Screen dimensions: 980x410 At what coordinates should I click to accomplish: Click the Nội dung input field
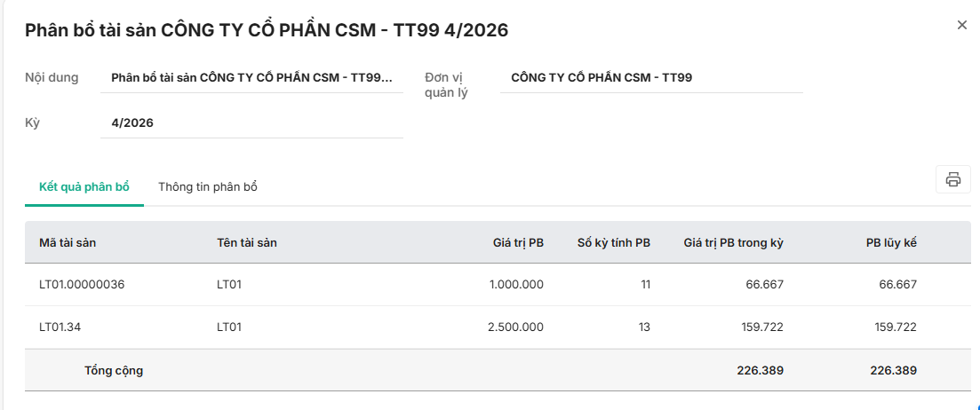(251, 78)
